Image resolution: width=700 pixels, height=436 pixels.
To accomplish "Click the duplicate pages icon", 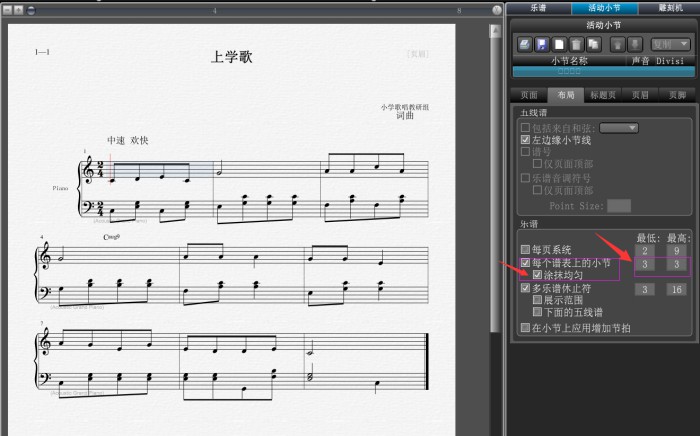I will click(x=593, y=44).
